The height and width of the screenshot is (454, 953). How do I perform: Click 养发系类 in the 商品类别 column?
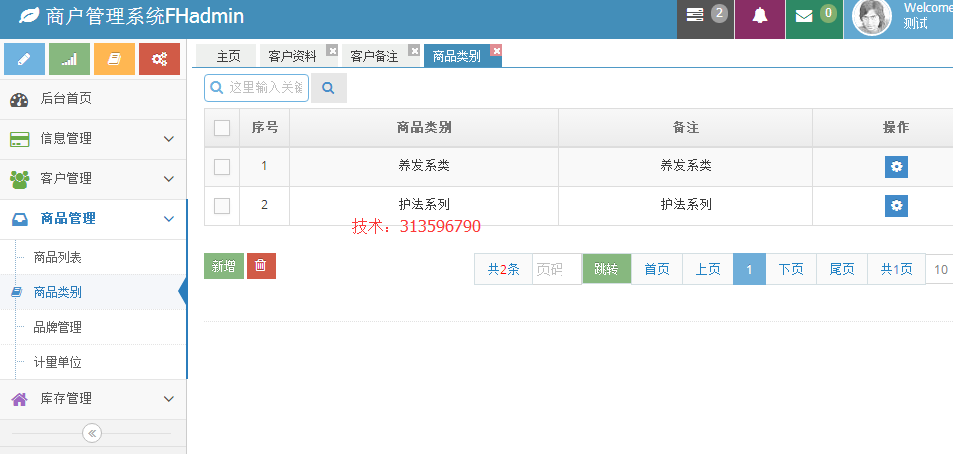click(424, 165)
